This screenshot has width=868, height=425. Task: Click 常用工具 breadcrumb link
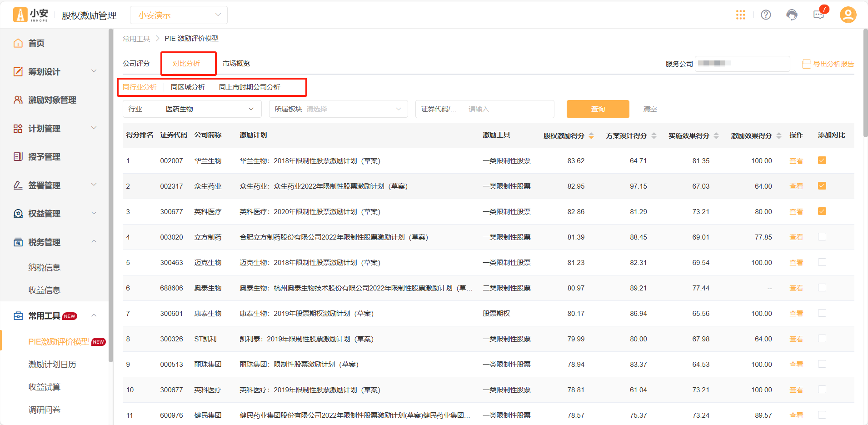click(136, 39)
